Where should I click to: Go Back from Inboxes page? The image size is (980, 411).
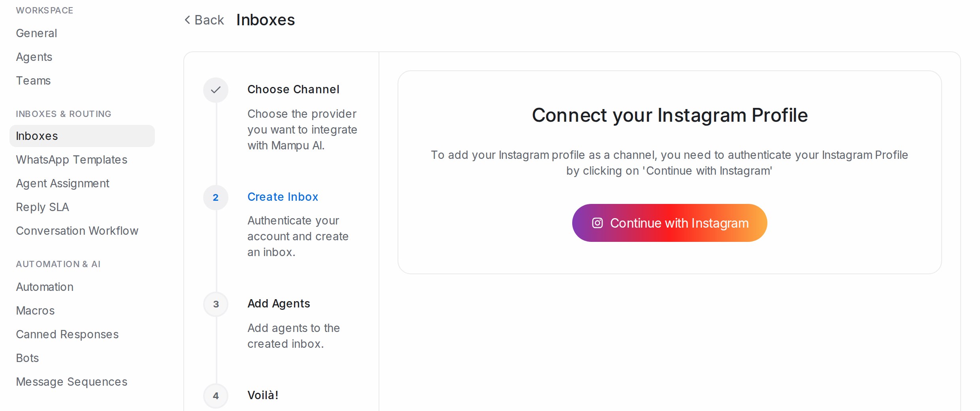(x=204, y=20)
